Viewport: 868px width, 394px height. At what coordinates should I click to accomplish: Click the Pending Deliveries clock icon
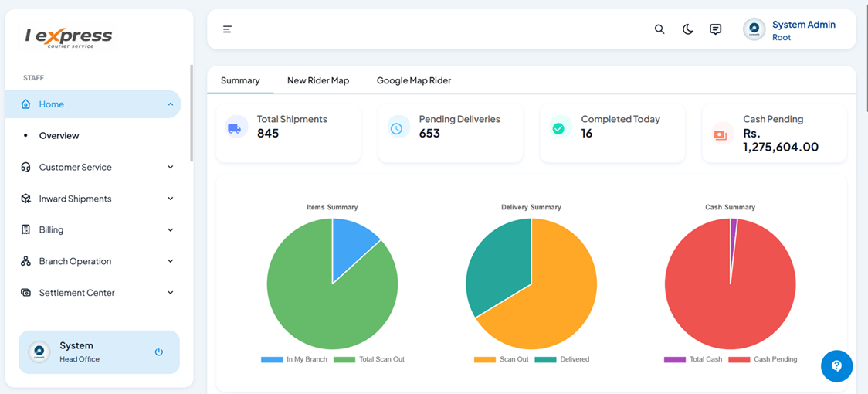click(396, 129)
